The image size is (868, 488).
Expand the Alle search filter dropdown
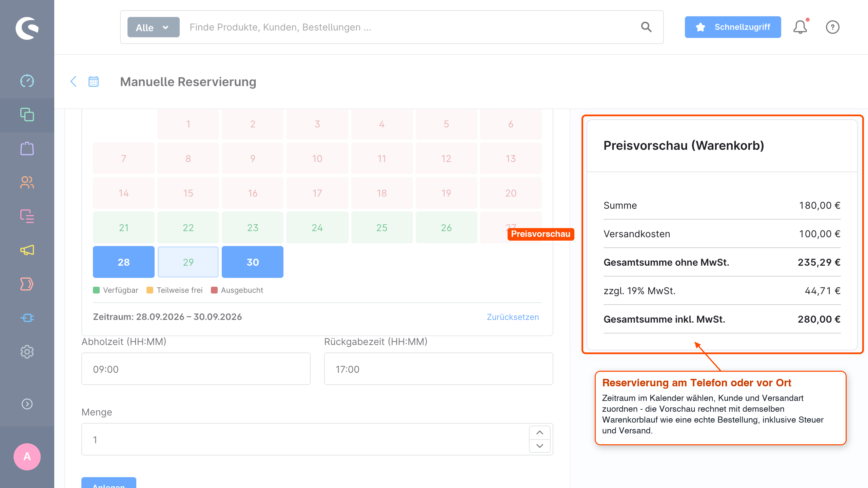153,27
